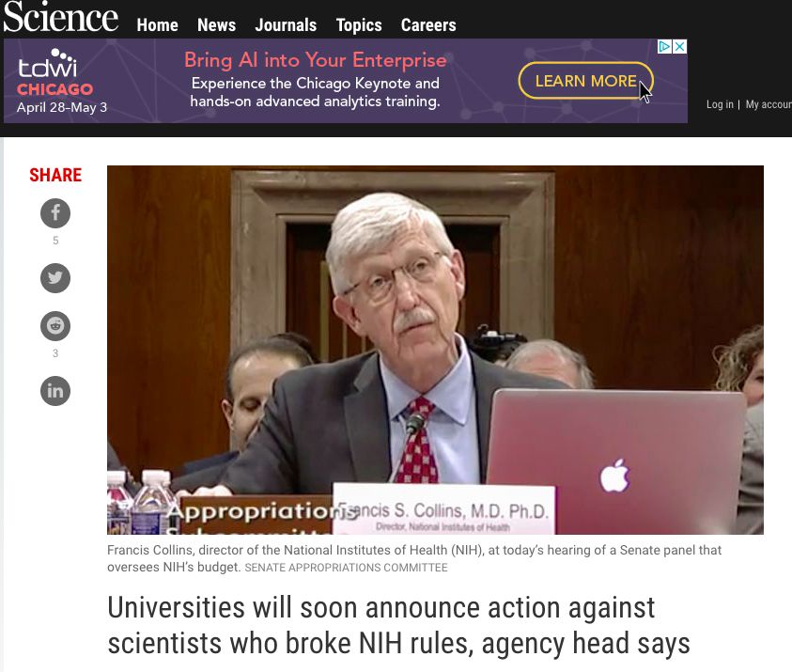
Task: Click the Science logo
Action: (61, 17)
